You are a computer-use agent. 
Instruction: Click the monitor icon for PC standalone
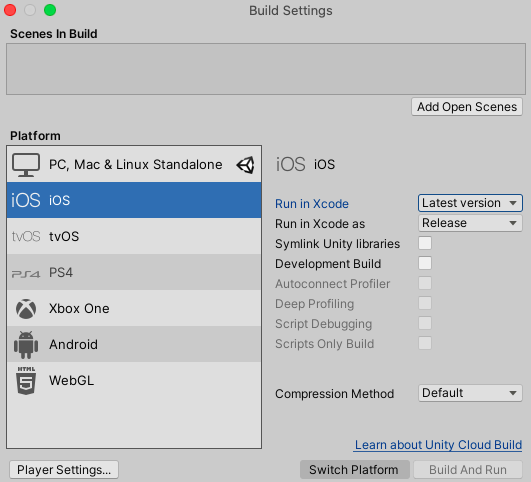pyautogui.click(x=26, y=165)
